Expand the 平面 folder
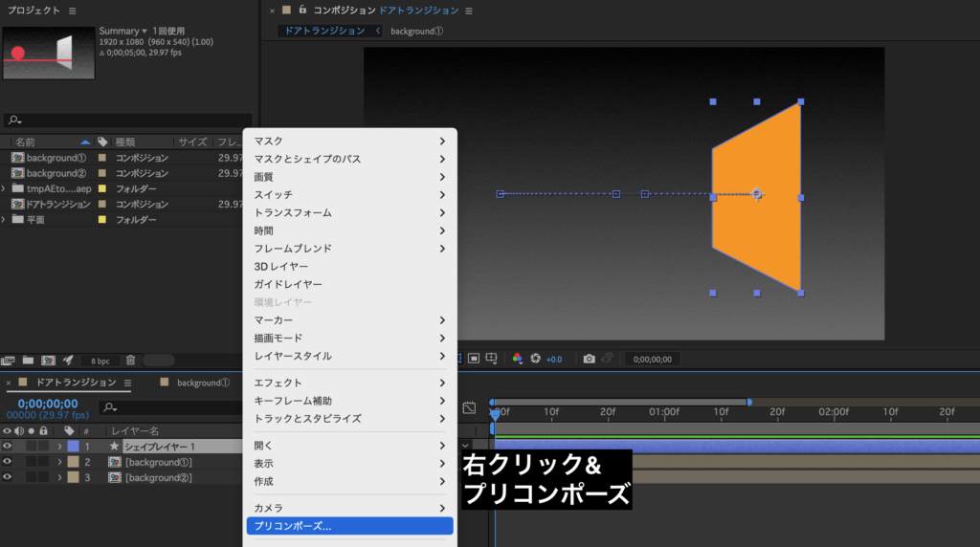Screen dimensions: 980x547 (x=4, y=219)
